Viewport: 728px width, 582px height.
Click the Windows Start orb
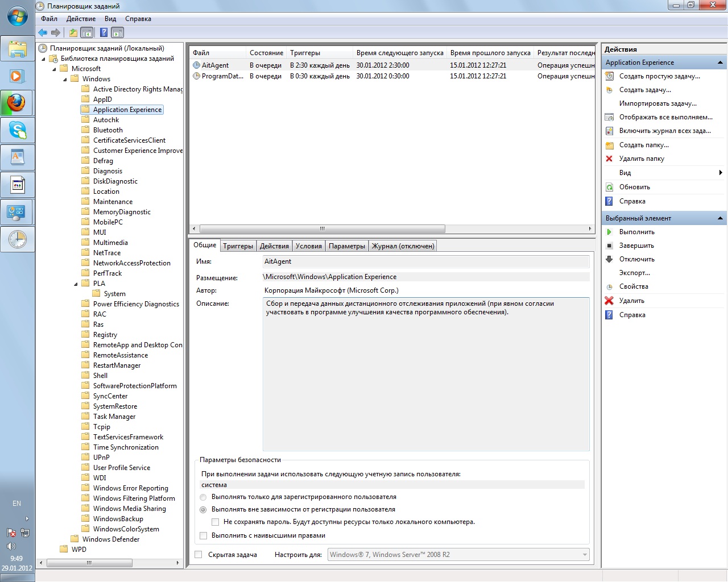(17, 16)
